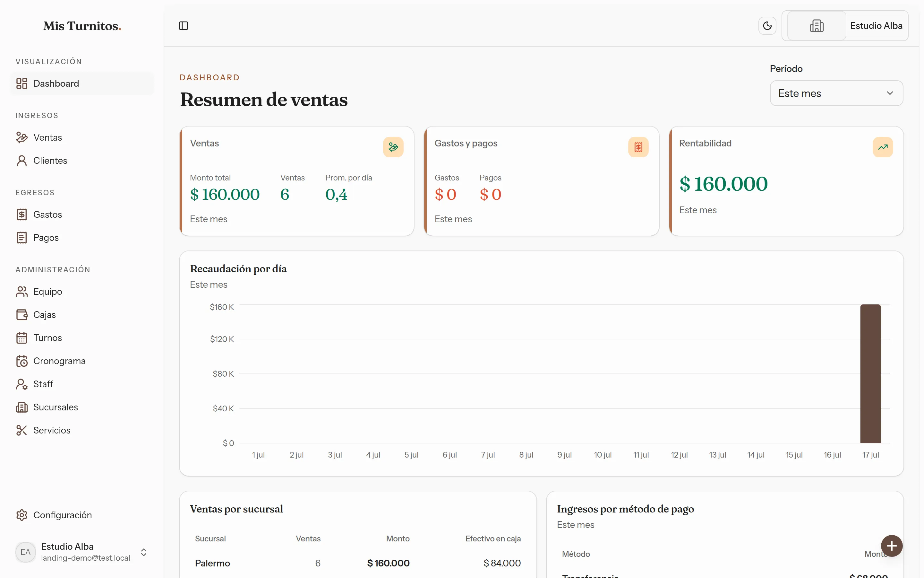Open Cronograma page
The image size is (924, 578).
(82, 361)
